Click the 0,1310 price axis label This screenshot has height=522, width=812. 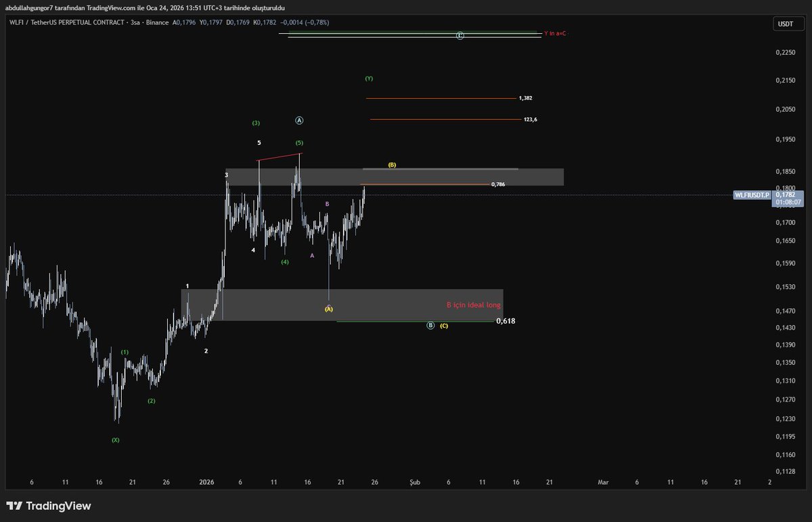click(x=785, y=381)
